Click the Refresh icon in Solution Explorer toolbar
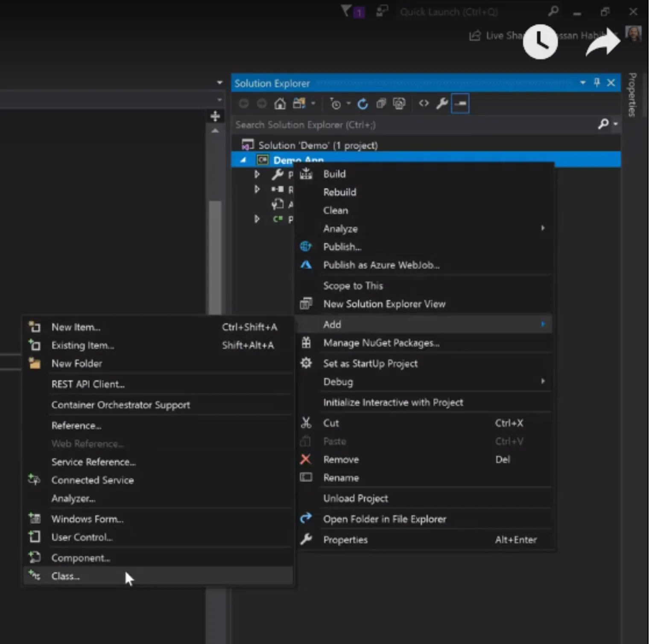This screenshot has width=649, height=644. (x=363, y=104)
